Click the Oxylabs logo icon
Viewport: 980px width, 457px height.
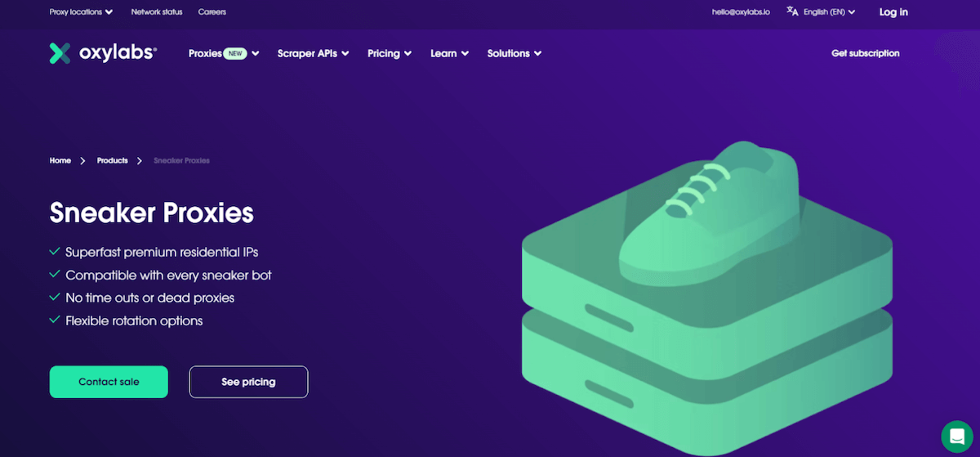[60, 53]
